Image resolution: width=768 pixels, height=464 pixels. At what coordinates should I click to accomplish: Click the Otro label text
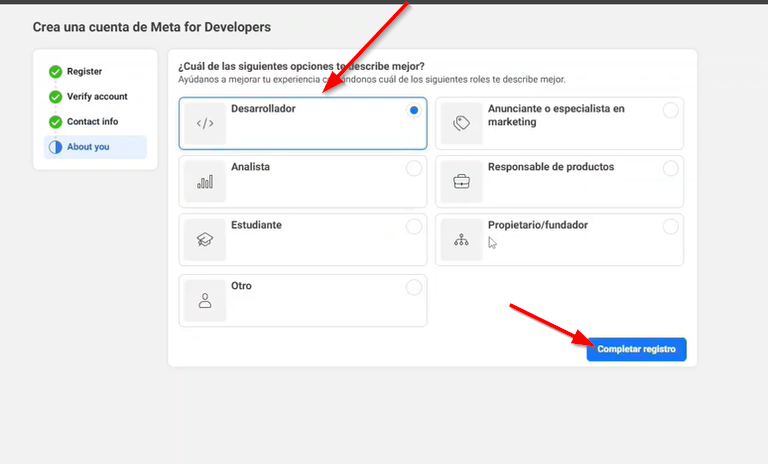pyautogui.click(x=241, y=286)
